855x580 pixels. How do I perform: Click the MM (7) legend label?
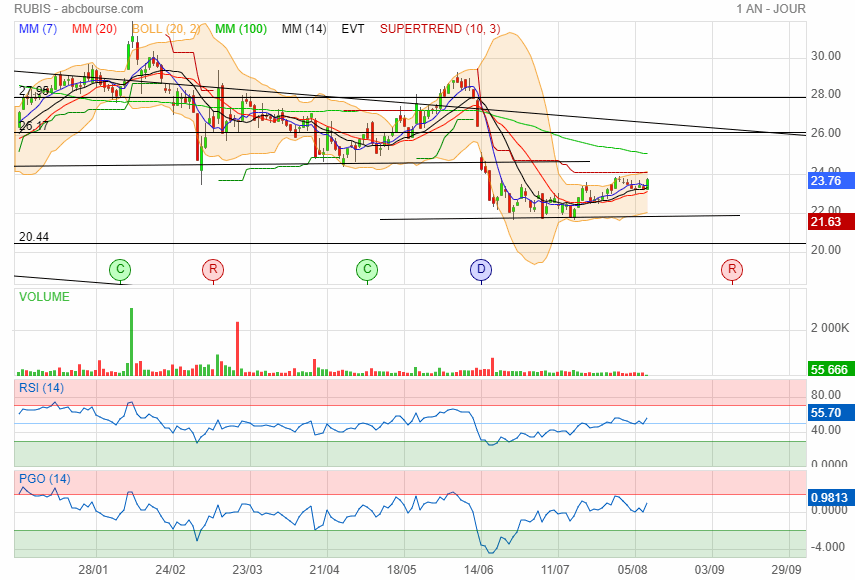[x=38, y=29]
